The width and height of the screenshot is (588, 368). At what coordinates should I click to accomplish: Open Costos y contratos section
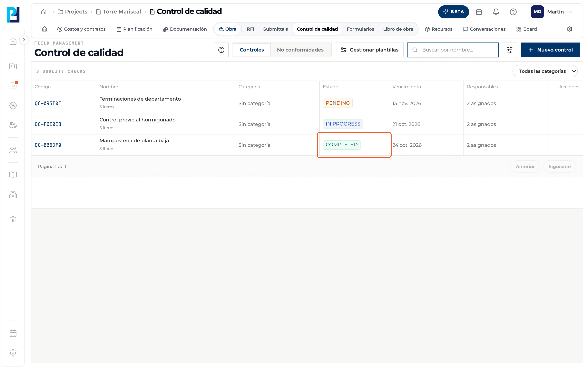(x=81, y=29)
